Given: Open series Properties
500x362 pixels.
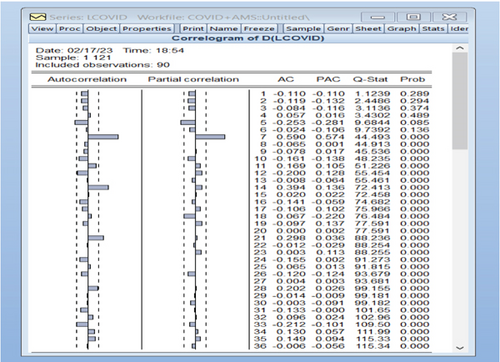Looking at the screenshot, I should 147,29.
